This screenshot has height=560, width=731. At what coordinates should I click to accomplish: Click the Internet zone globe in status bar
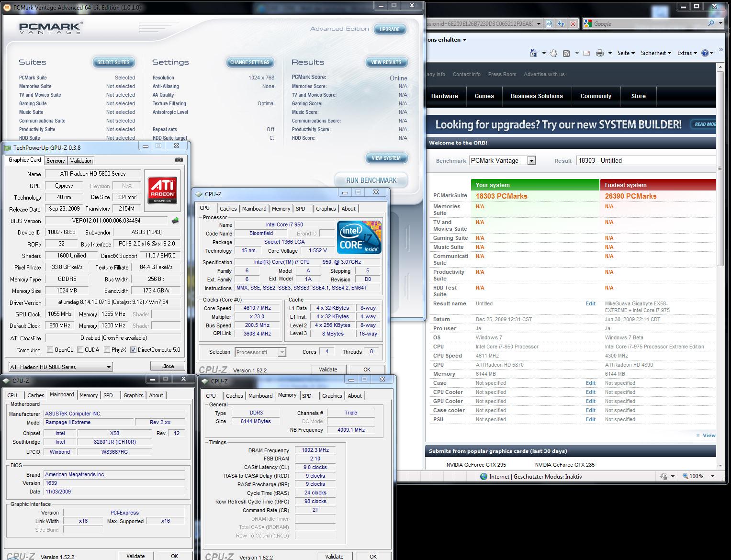click(x=484, y=476)
